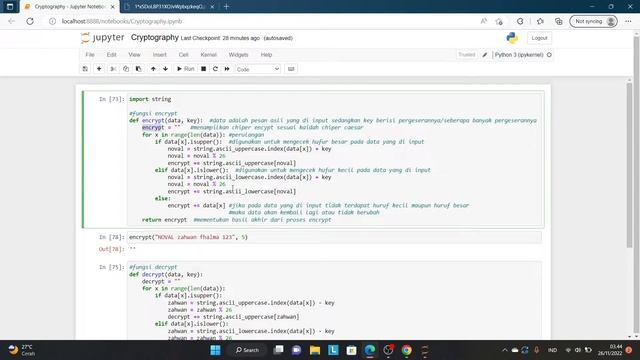The height and width of the screenshot is (360, 640).
Task: Click the Python logo icon
Action: 512,38
